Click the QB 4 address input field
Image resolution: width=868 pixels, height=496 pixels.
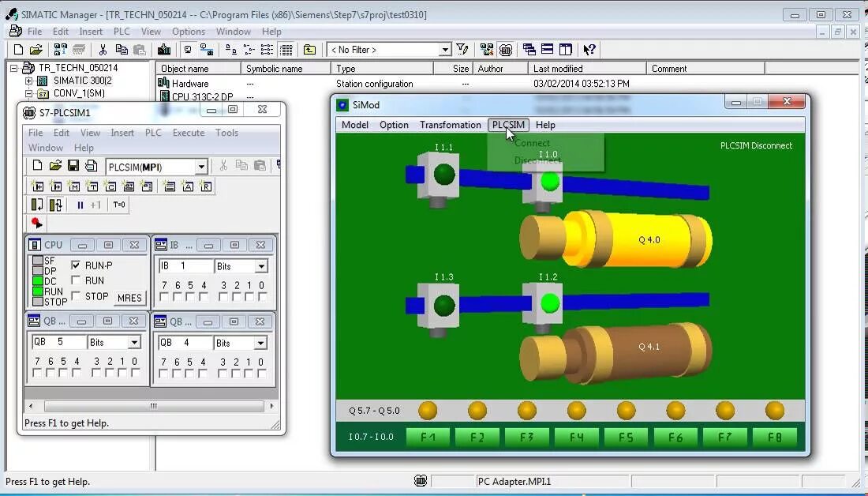click(185, 343)
